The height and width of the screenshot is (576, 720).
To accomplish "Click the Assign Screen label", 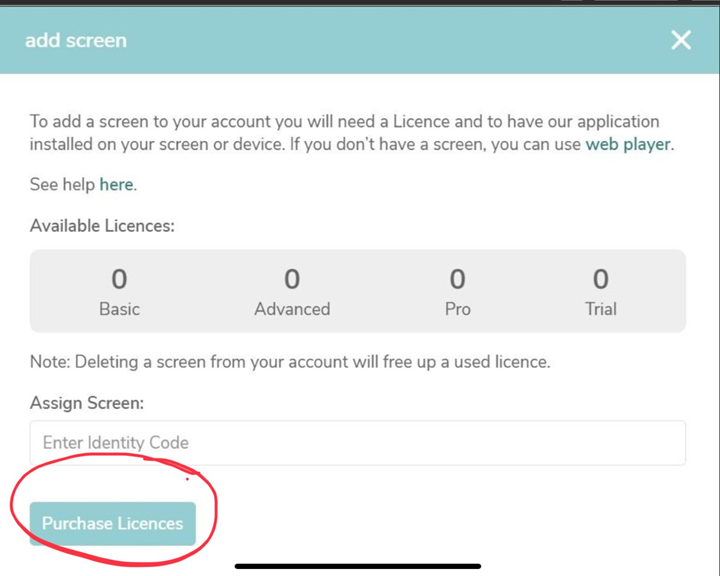I will point(87,403).
